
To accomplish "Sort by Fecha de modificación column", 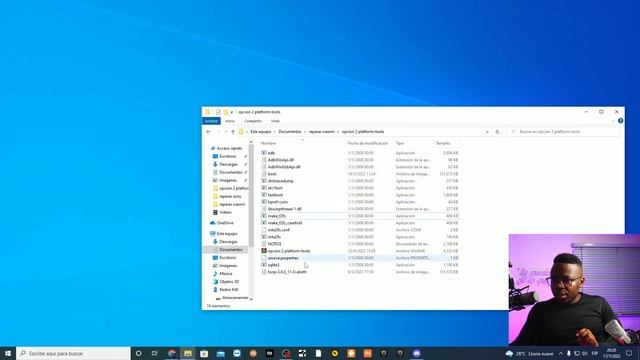I will [x=368, y=143].
